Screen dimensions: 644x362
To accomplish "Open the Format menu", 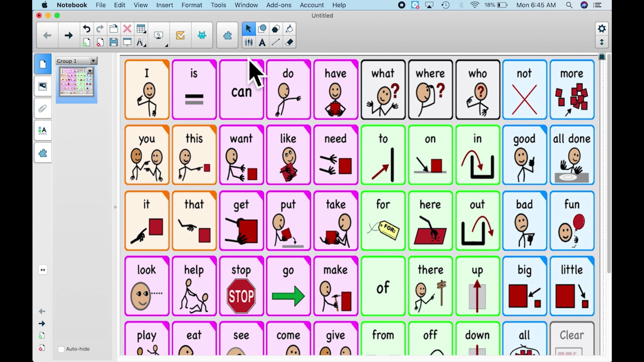I will (x=192, y=5).
